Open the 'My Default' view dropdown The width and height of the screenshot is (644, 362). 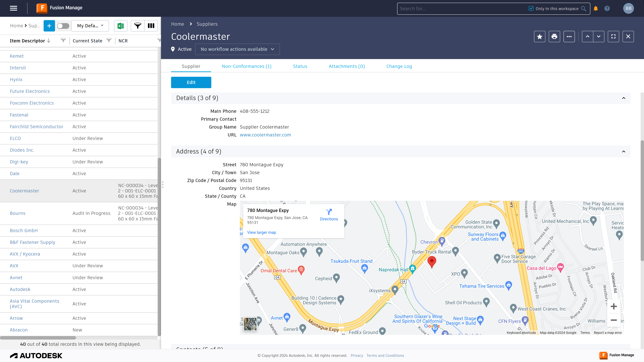[90, 26]
